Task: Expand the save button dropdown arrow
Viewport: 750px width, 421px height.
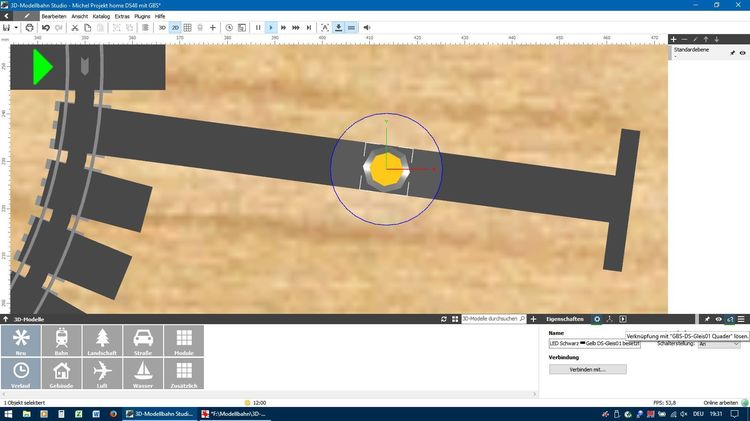Action: (16, 28)
